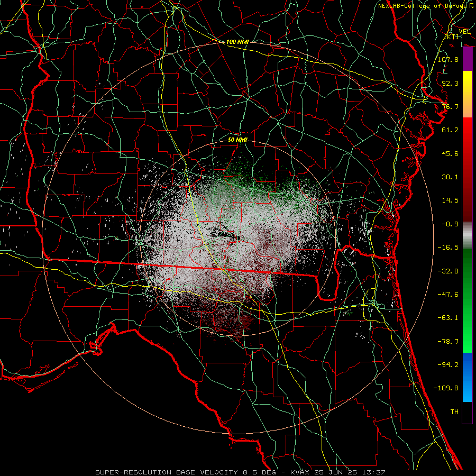The width and height of the screenshot is (476, 476).
Task: Click the -109.8 legend value
Action: [x=446, y=388]
